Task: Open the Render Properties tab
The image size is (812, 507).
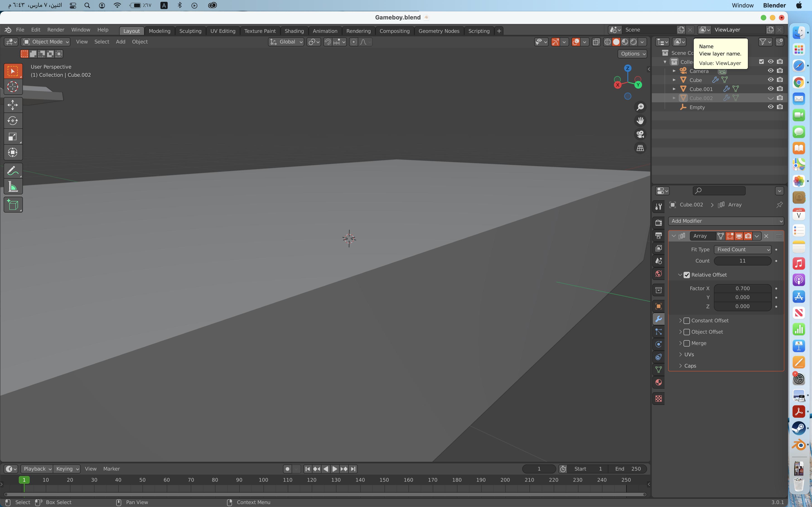Action: [x=658, y=222]
